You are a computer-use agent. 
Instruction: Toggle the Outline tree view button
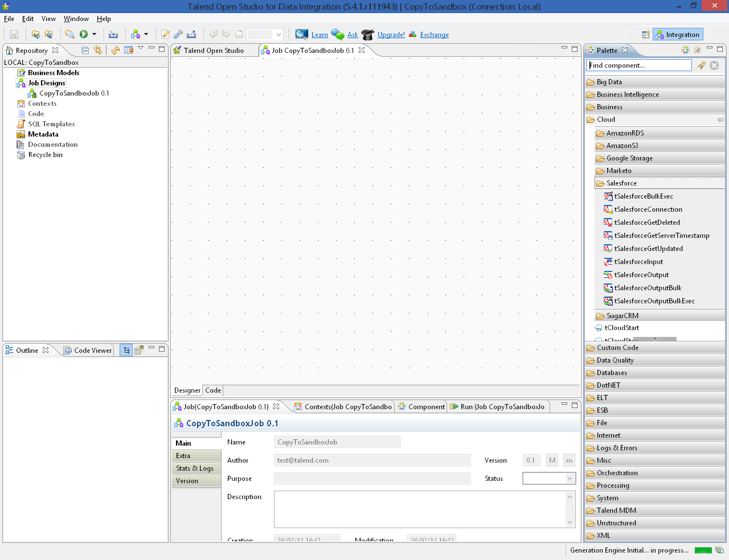pyautogui.click(x=126, y=350)
